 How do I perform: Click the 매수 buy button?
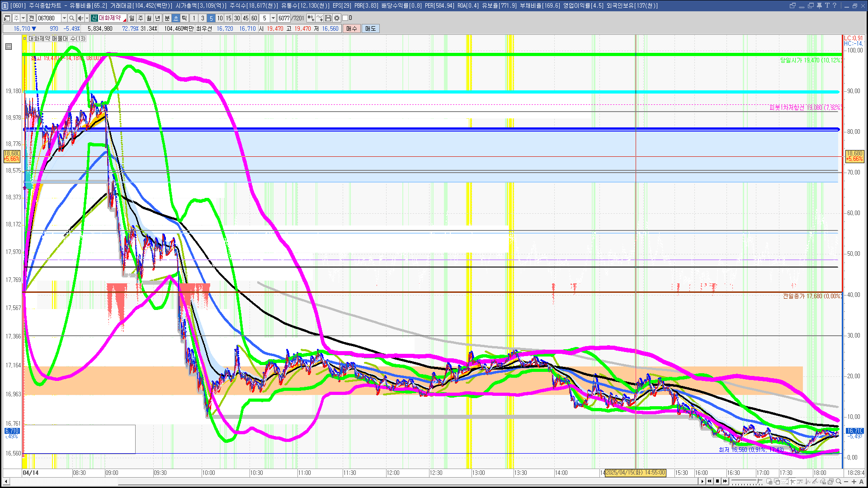(x=352, y=28)
